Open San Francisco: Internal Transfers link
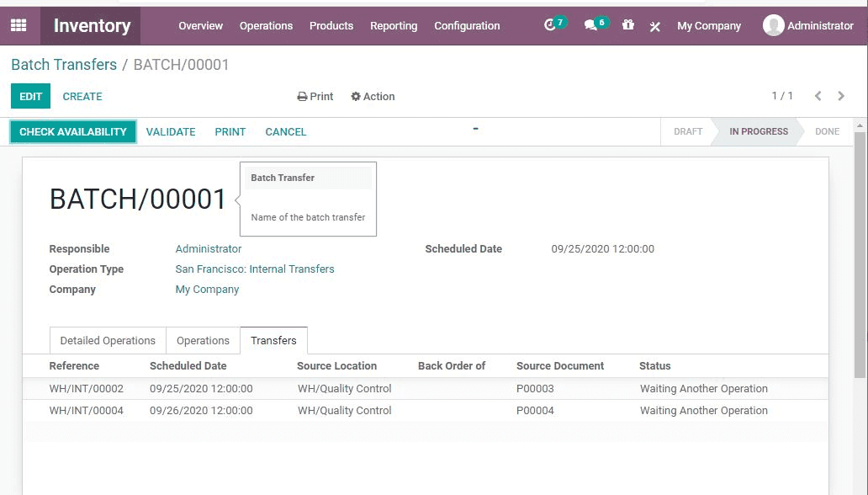Viewport: 868px width, 495px height. coord(255,269)
